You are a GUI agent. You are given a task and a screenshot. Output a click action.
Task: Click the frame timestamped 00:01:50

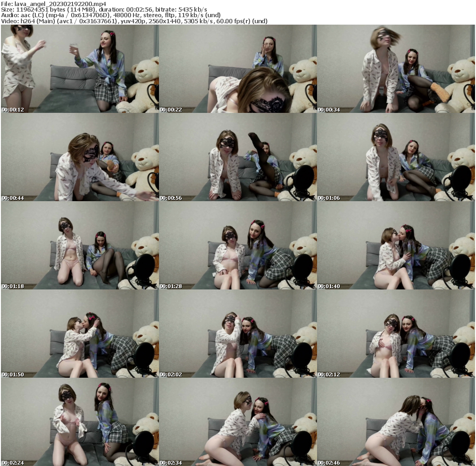(79, 334)
